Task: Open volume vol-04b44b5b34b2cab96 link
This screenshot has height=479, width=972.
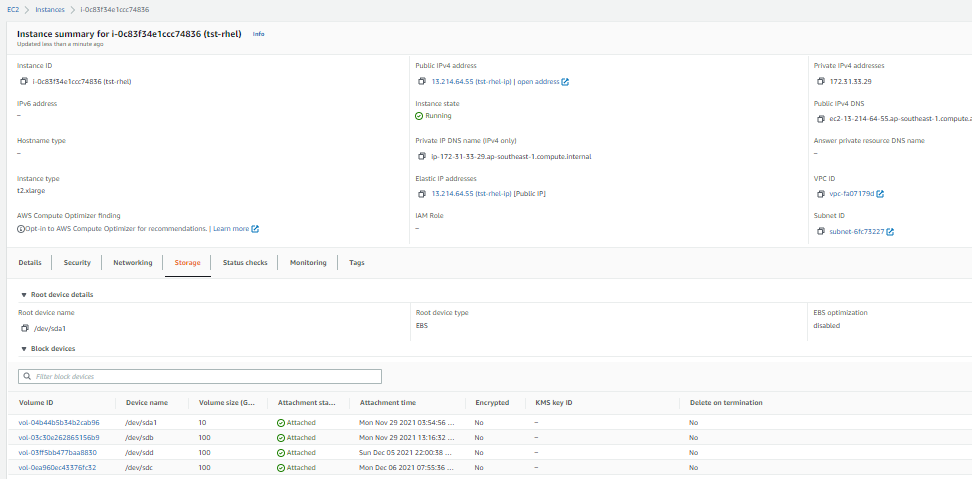Action: click(59, 423)
